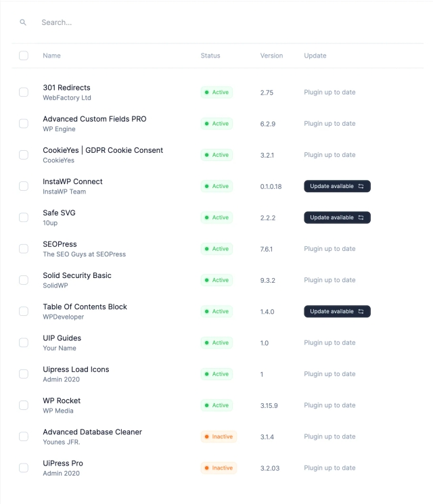
Task: Sort by the Name column header
Action: point(51,55)
